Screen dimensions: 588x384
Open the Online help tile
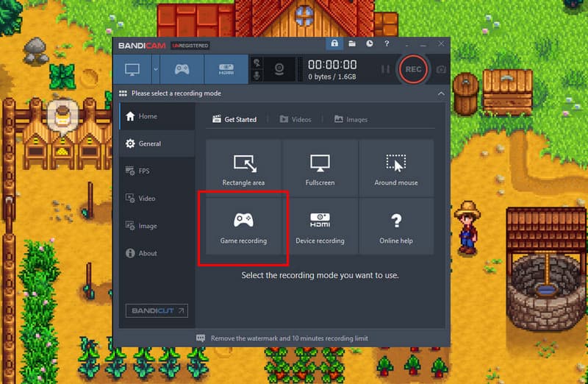click(396, 227)
